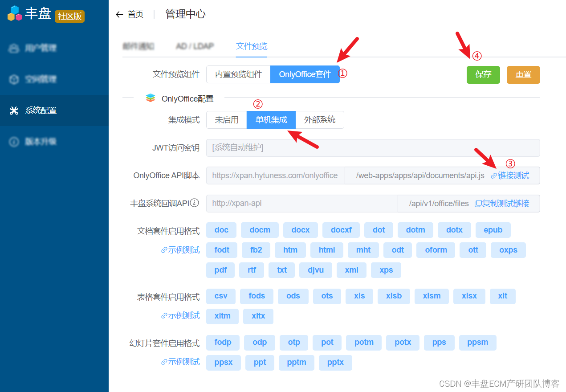This screenshot has width=566, height=392.
Task: Click the blurred second sidebar menu item
Action: coord(54,79)
